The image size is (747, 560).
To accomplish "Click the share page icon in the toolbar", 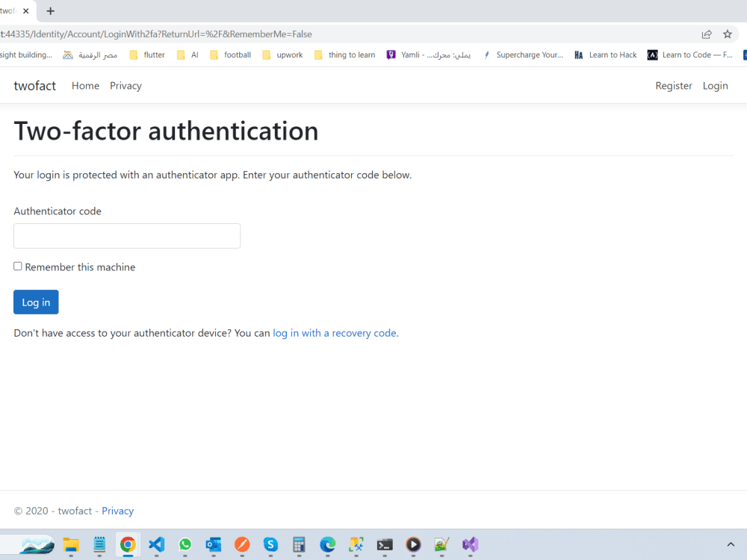I will point(707,34).
